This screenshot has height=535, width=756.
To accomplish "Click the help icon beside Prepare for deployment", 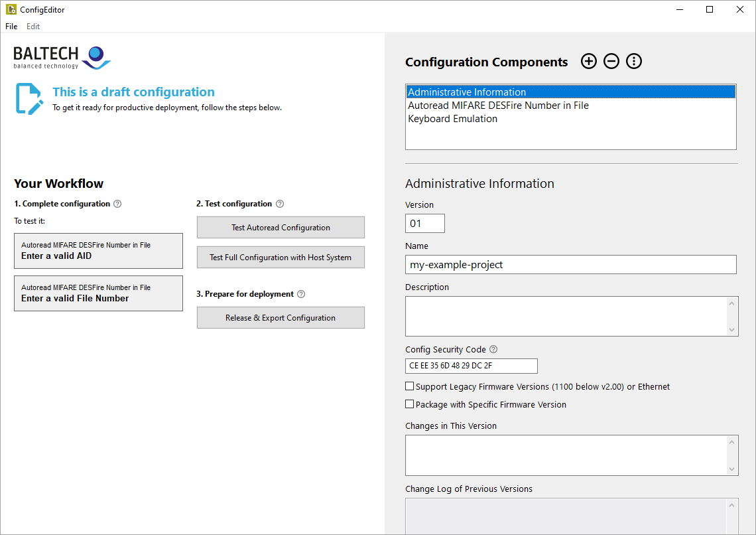I will [x=301, y=294].
